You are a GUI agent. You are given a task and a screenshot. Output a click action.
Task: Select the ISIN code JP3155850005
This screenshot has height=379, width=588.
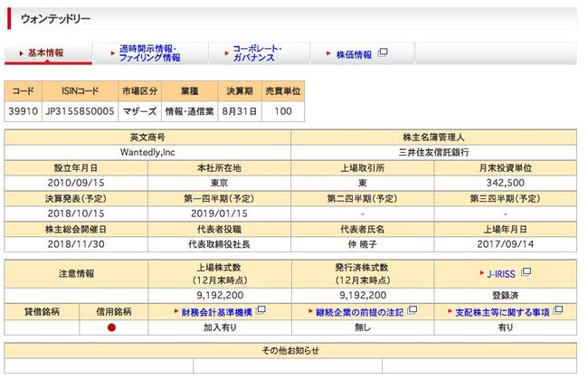80,111
